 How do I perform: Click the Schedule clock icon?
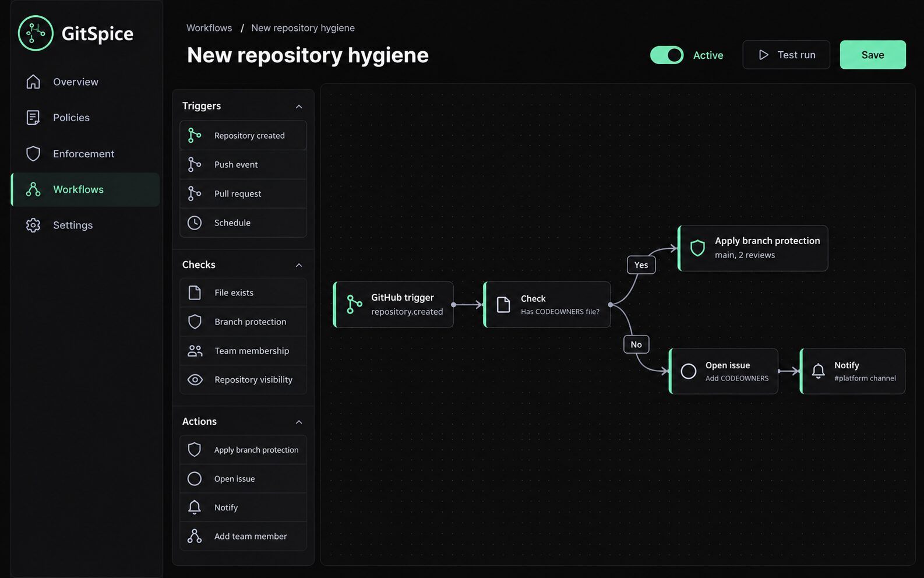pyautogui.click(x=195, y=223)
